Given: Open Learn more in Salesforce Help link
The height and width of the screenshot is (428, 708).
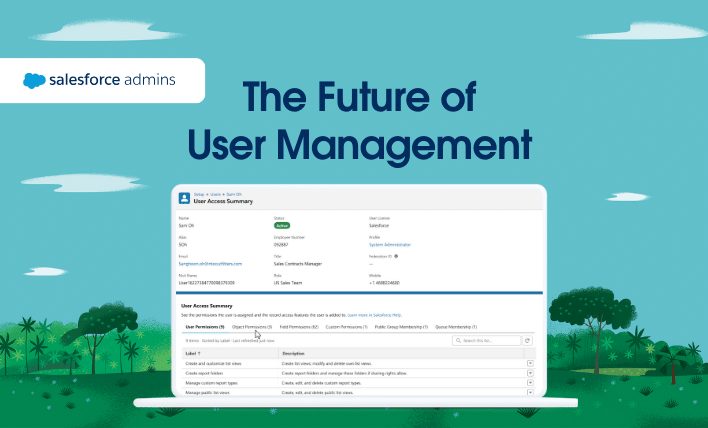Looking at the screenshot, I should click(x=374, y=315).
